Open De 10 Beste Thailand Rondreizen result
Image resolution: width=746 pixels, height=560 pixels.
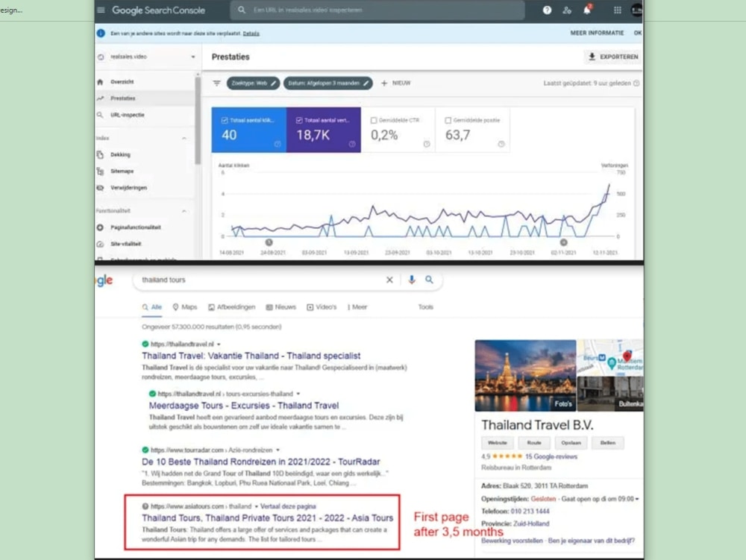pyautogui.click(x=260, y=462)
